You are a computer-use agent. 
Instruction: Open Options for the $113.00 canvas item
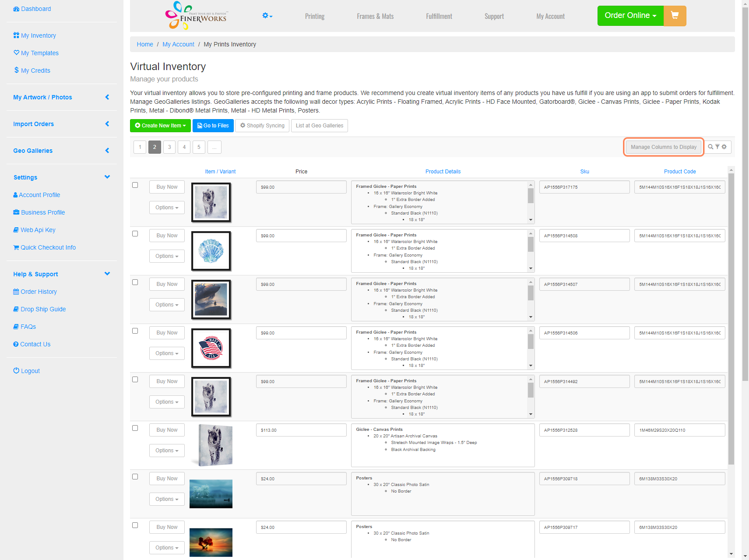tap(167, 451)
